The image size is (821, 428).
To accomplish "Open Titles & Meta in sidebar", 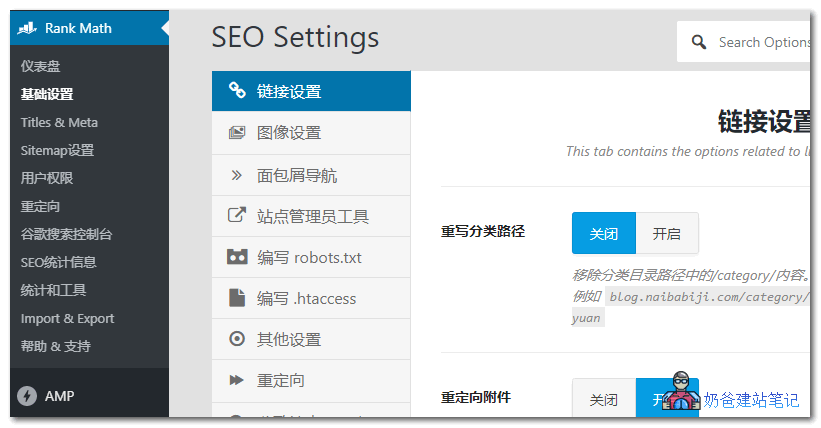I will tap(59, 122).
